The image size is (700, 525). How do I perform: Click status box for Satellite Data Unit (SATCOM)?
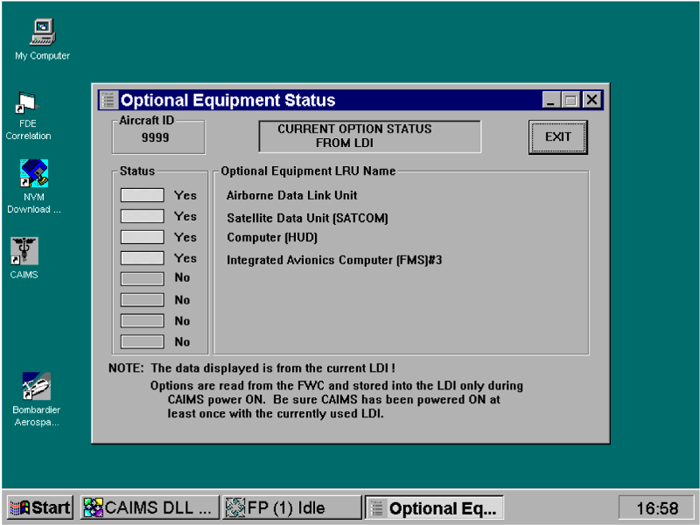click(142, 216)
